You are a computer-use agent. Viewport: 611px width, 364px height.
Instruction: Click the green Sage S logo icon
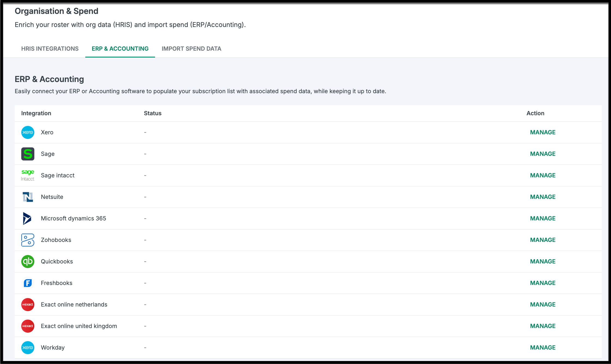click(x=28, y=154)
